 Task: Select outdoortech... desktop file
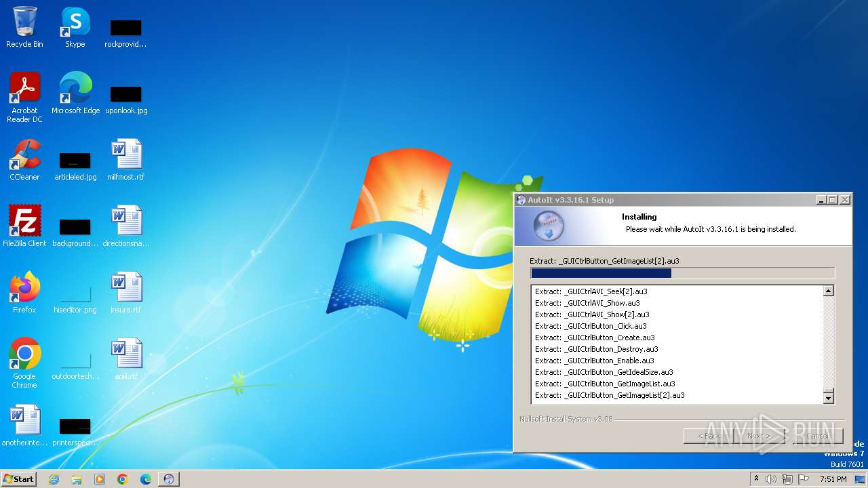tap(75, 365)
